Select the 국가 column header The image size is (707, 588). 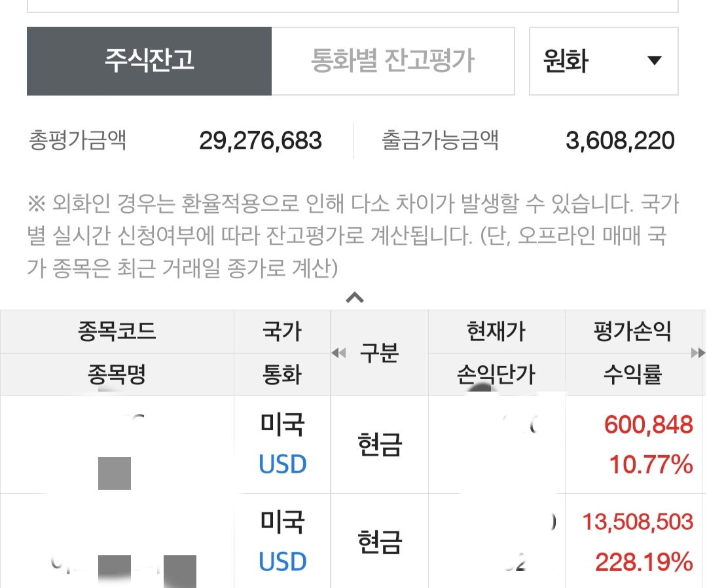281,331
